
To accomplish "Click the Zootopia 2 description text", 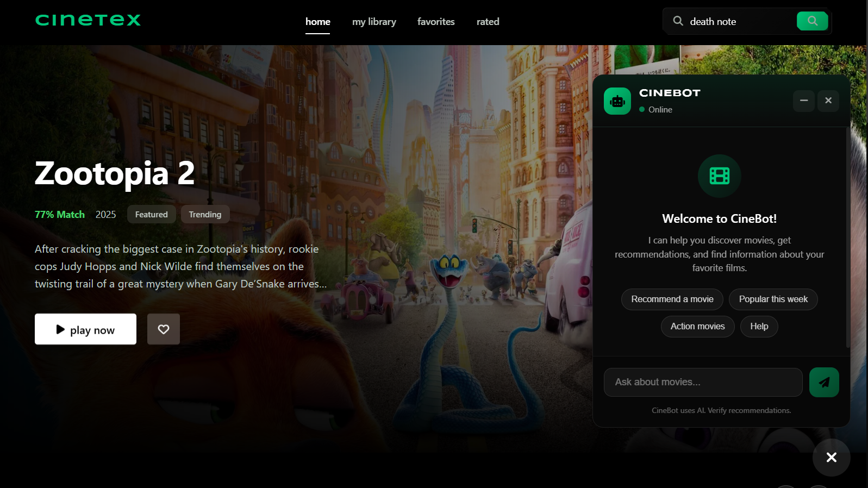I will pyautogui.click(x=181, y=266).
